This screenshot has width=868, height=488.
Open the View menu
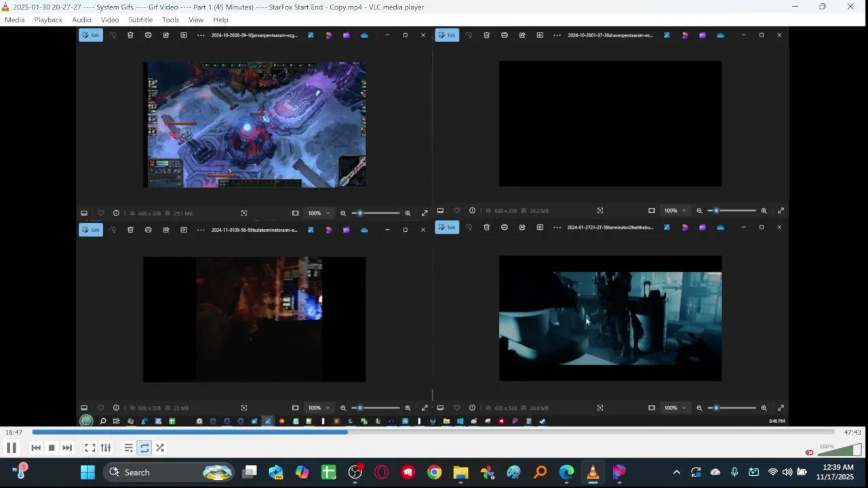(196, 20)
